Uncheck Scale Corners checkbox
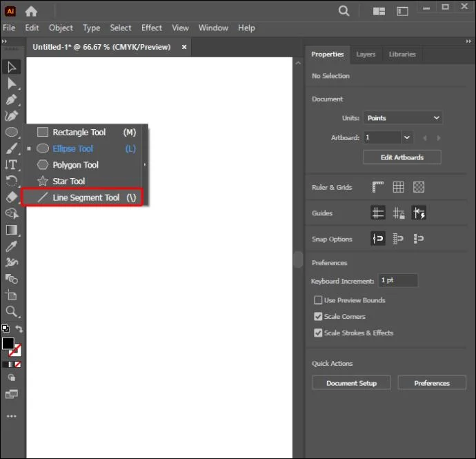 click(318, 317)
